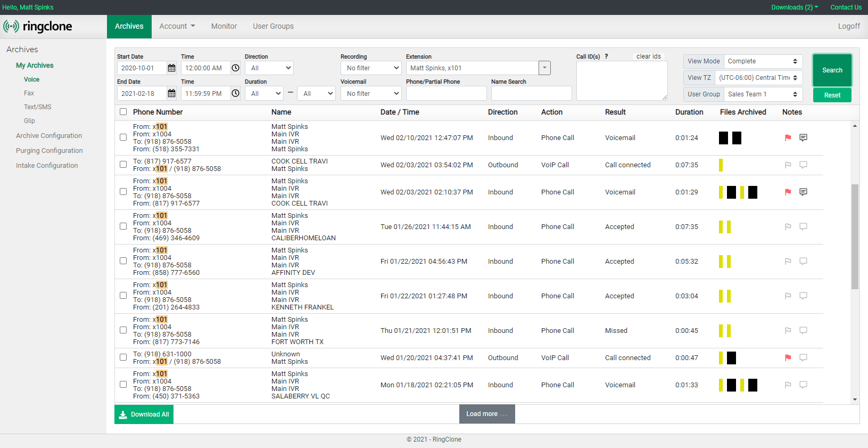
Task: Open the Direction filter dropdown
Action: tap(269, 68)
